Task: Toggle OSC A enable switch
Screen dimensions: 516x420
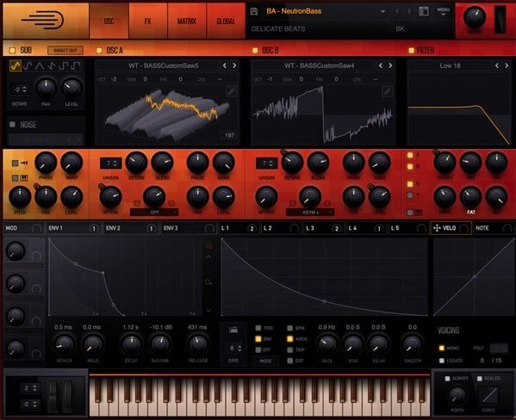Action: 99,50
